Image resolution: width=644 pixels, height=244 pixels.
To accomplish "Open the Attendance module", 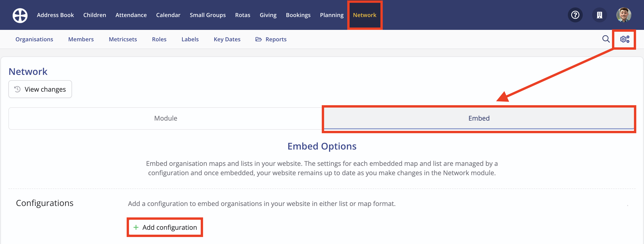I will (131, 15).
